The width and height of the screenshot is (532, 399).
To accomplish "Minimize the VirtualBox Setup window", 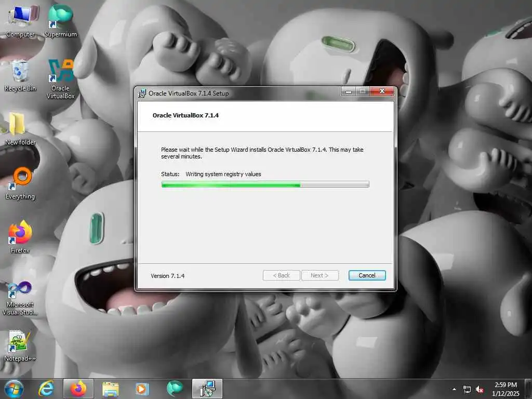I will click(349, 91).
